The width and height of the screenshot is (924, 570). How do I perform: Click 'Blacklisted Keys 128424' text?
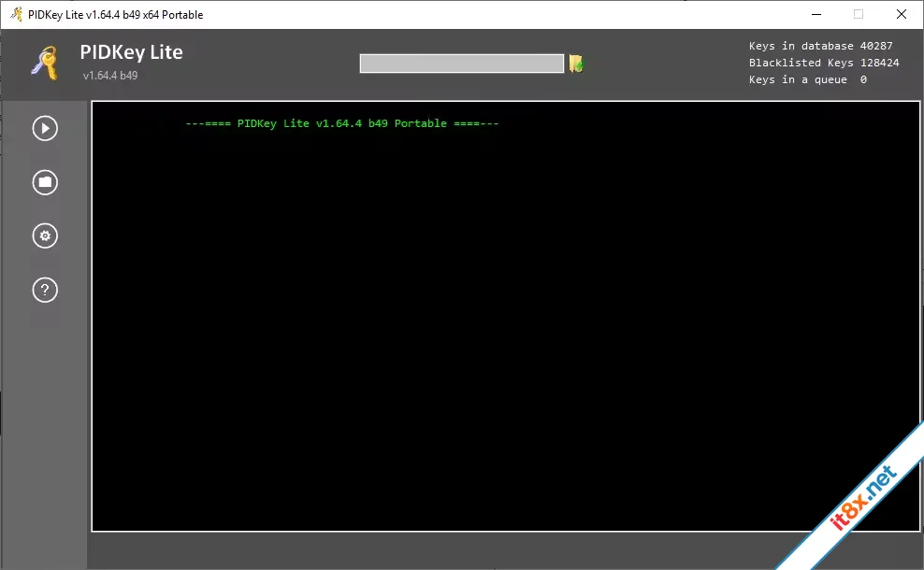tap(824, 63)
